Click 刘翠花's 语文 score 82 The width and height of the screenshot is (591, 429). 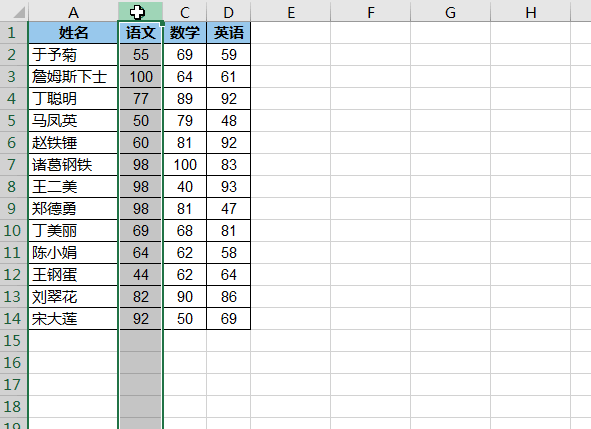pyautogui.click(x=141, y=296)
